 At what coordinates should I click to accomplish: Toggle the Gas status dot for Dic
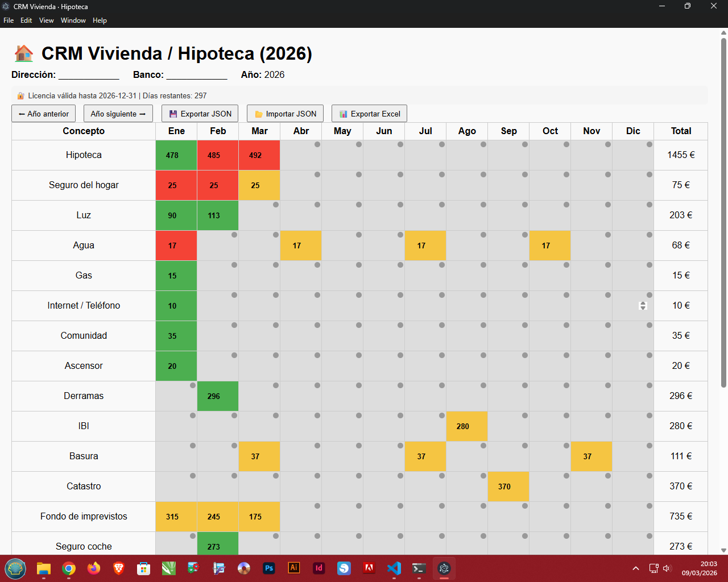pos(648,265)
